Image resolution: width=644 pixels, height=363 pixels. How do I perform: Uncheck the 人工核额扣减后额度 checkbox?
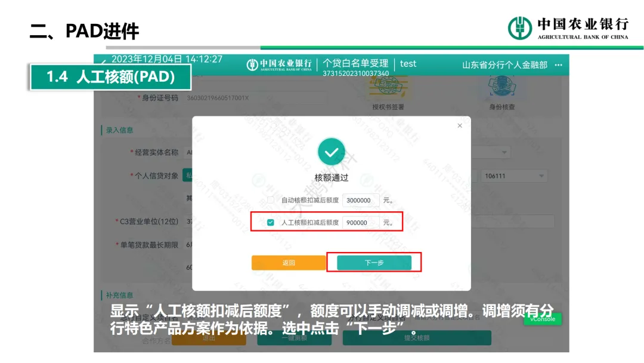click(271, 223)
